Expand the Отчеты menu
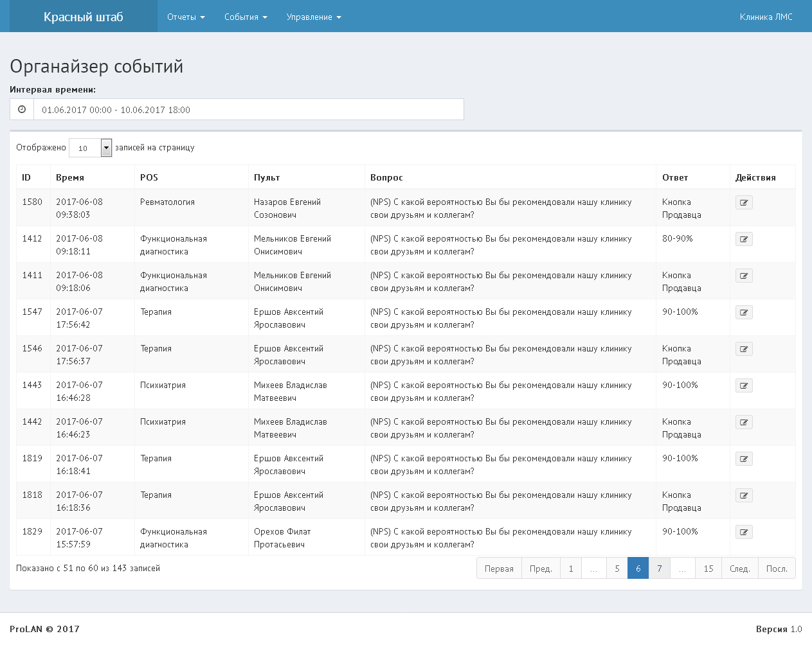 [x=186, y=17]
